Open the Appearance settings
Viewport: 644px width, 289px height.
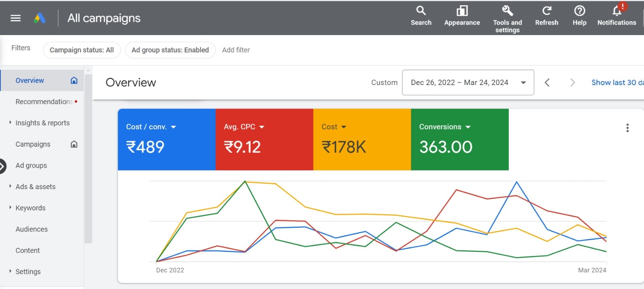(x=462, y=16)
